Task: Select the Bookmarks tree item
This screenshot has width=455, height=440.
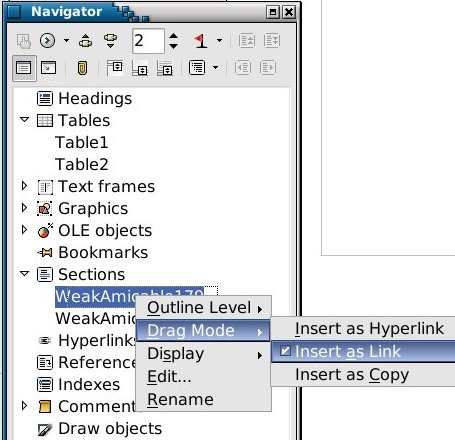Action: pos(103,252)
